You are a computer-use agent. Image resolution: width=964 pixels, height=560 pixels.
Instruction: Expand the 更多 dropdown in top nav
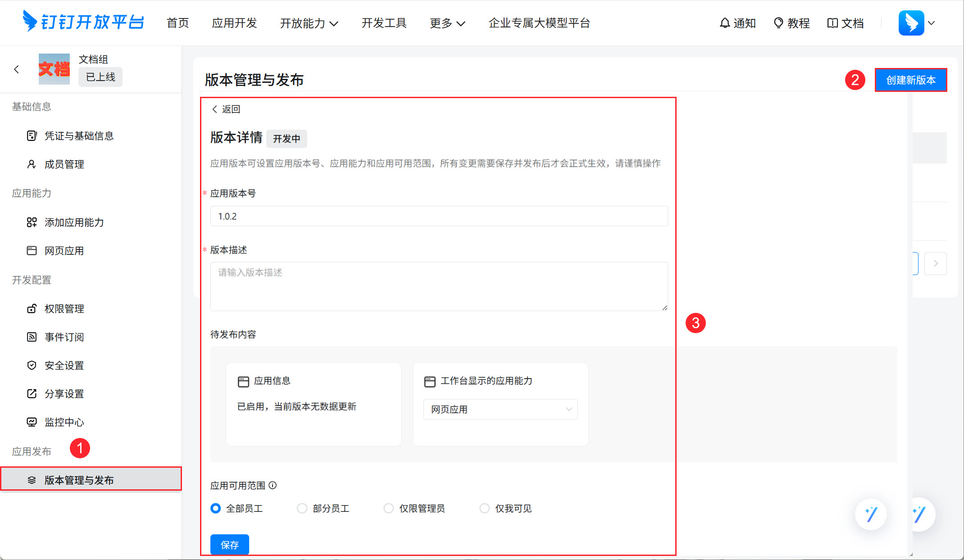(447, 23)
